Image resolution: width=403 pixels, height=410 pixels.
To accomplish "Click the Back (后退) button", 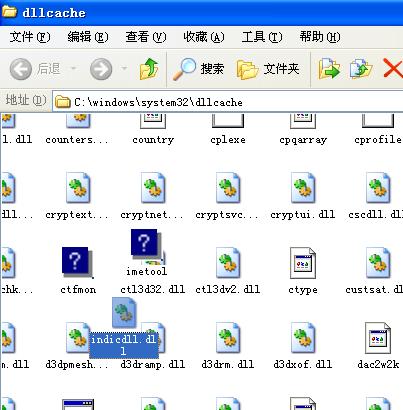I will (35, 69).
